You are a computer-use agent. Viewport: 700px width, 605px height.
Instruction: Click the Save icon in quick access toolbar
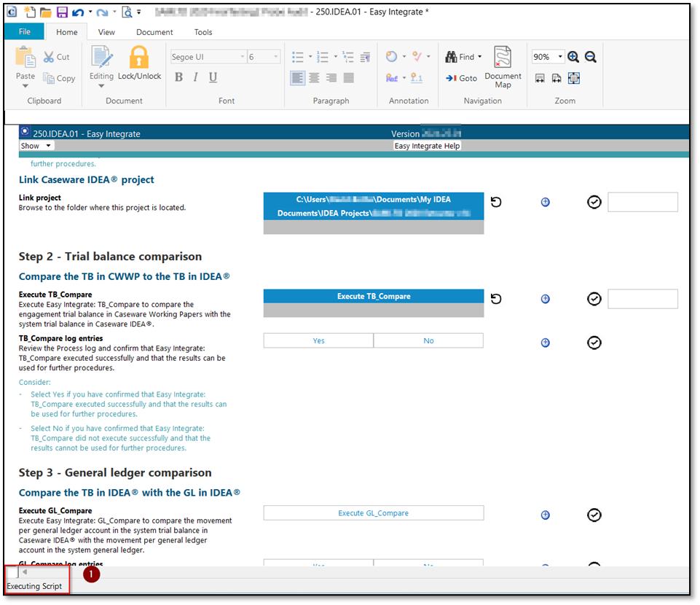pyautogui.click(x=62, y=12)
